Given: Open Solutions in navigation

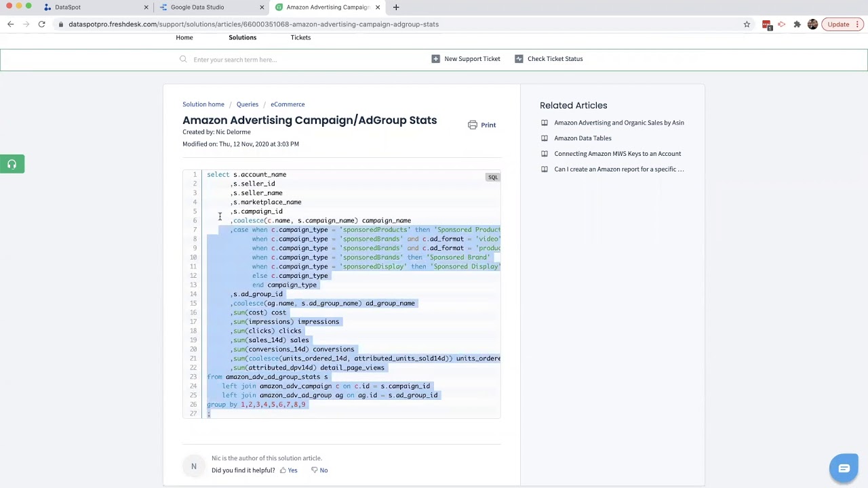Looking at the screenshot, I should tap(243, 38).
